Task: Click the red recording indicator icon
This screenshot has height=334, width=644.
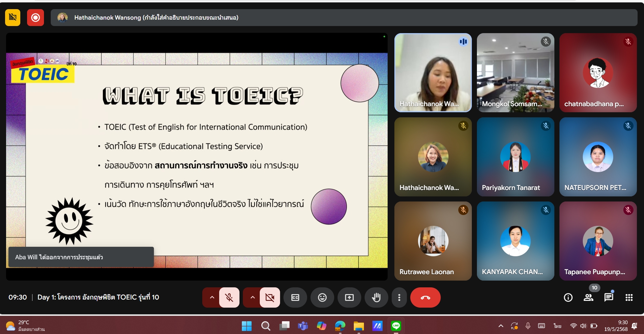Action: (36, 18)
